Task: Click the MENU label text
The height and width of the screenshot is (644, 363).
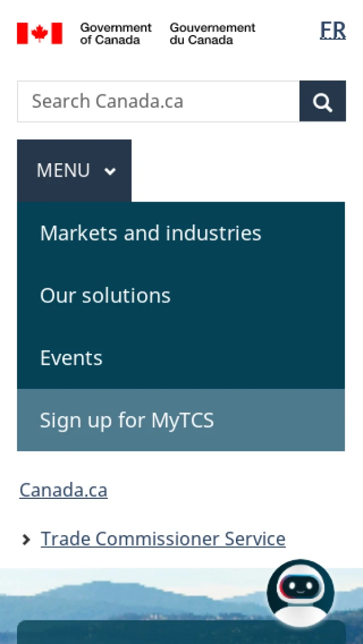Action: tap(63, 171)
